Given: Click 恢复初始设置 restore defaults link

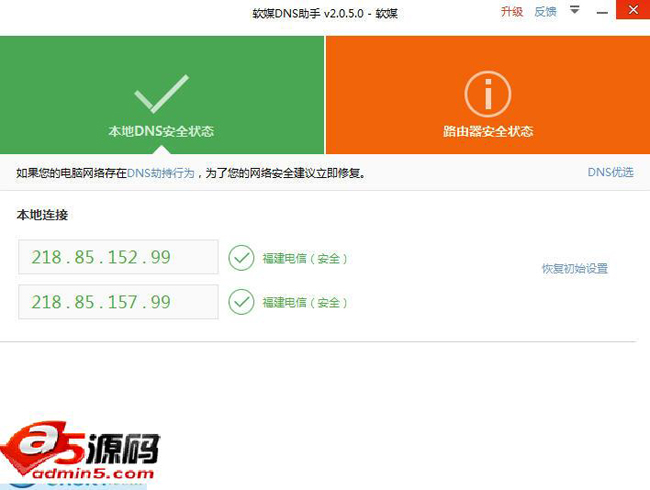Looking at the screenshot, I should click(575, 269).
